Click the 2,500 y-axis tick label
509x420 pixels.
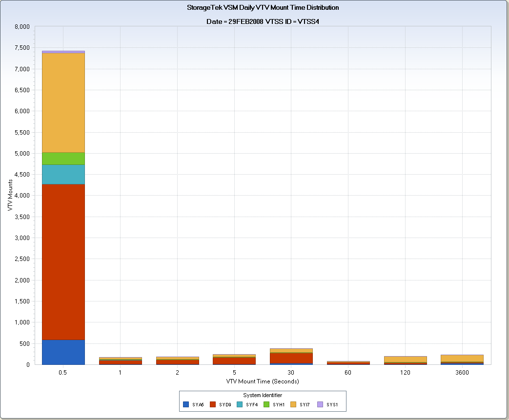pos(22,259)
